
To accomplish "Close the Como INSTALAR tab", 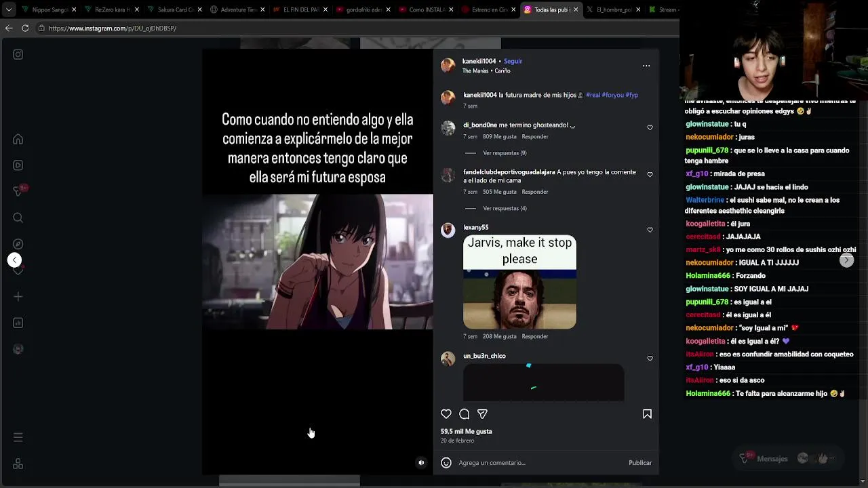I will pos(451,9).
